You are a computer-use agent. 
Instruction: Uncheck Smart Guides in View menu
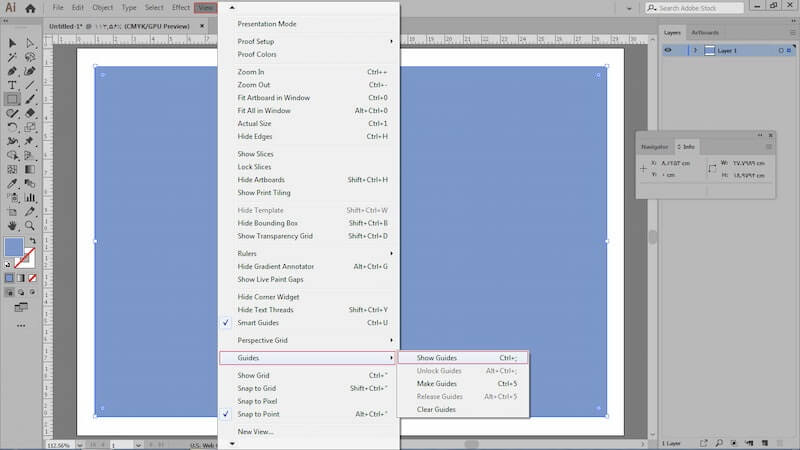pyautogui.click(x=258, y=323)
